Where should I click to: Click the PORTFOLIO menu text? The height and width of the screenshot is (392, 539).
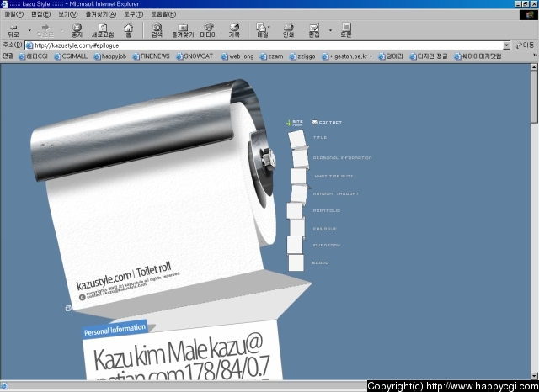coord(326,211)
